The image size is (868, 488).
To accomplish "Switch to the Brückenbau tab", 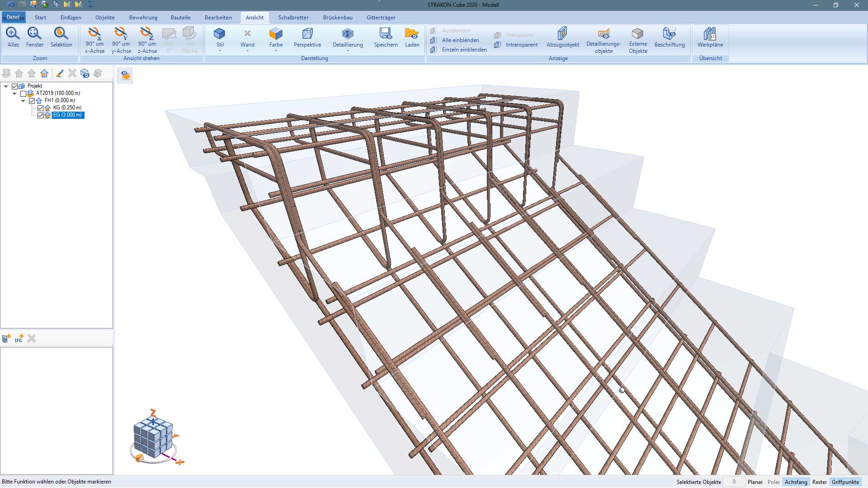I will click(x=338, y=18).
